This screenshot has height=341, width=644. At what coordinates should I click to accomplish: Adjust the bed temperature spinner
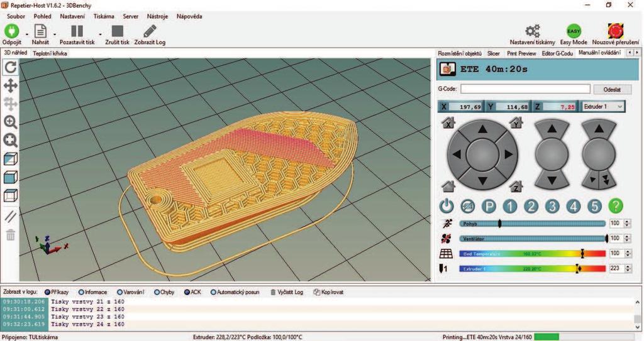[627, 254]
